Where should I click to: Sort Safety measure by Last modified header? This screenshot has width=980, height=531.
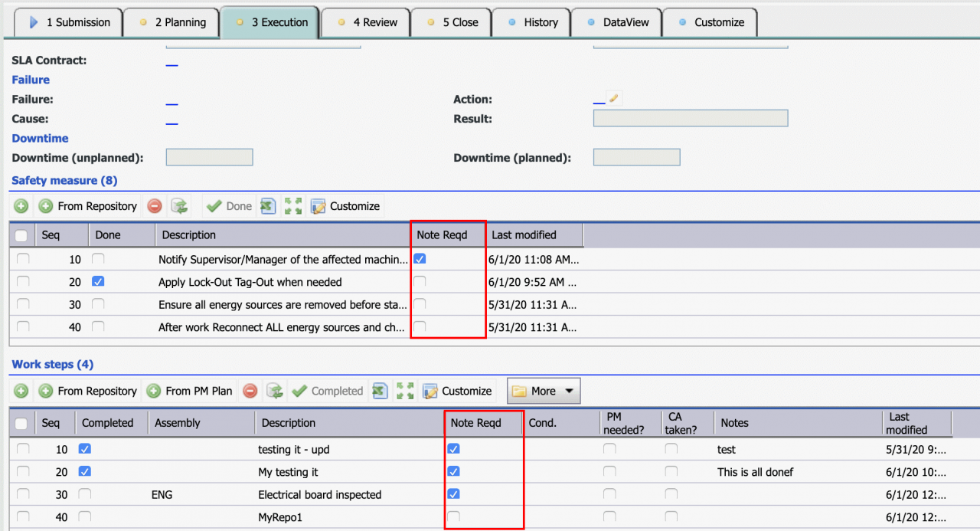point(534,235)
